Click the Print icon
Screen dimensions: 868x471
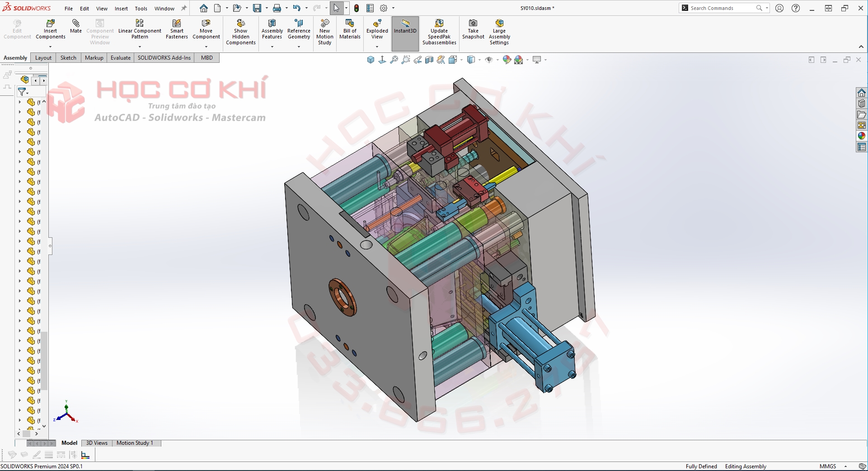click(277, 8)
